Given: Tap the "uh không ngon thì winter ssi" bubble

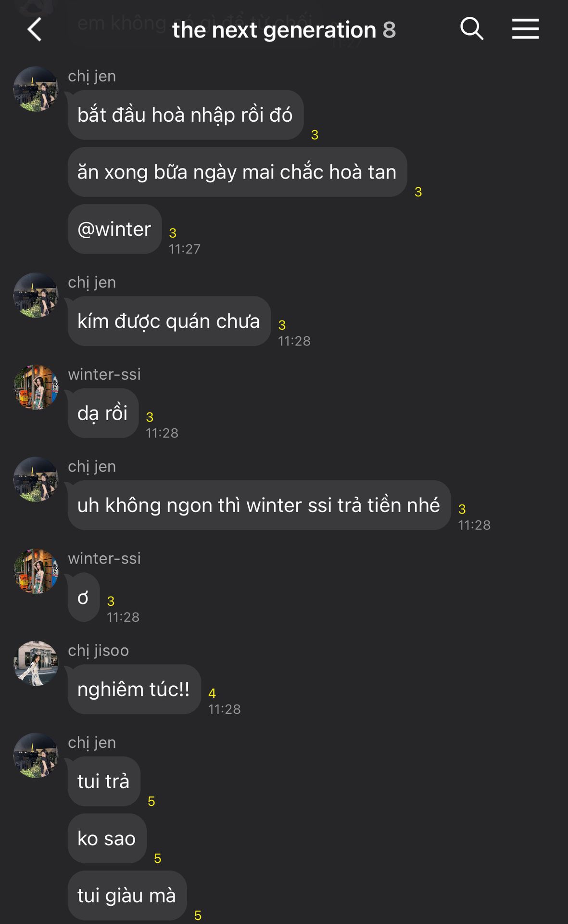Looking at the screenshot, I should pyautogui.click(x=259, y=505).
